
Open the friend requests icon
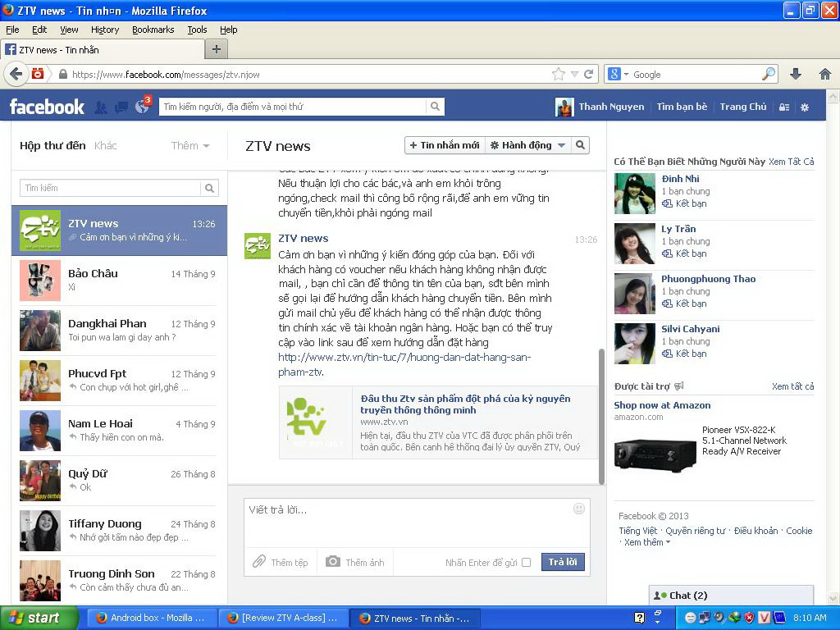tap(101, 107)
